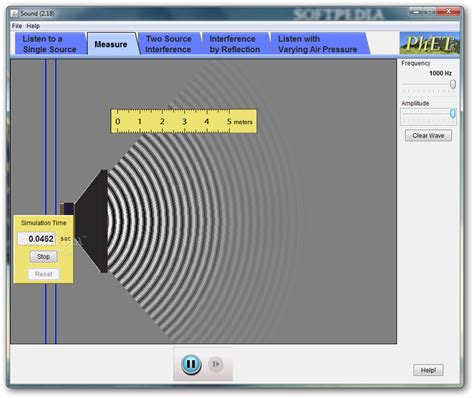The height and width of the screenshot is (398, 474).
Task: Switch to Two Source Interference tab
Action: [x=169, y=44]
